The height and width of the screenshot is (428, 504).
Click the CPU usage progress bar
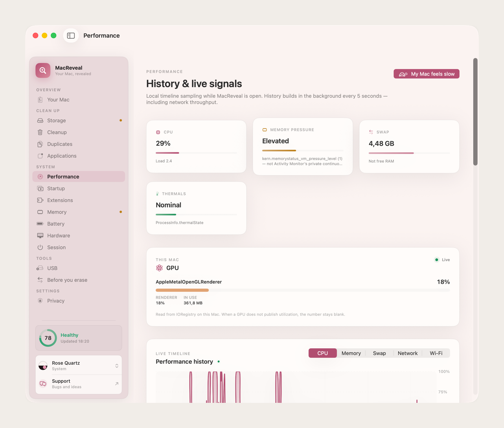click(x=197, y=153)
